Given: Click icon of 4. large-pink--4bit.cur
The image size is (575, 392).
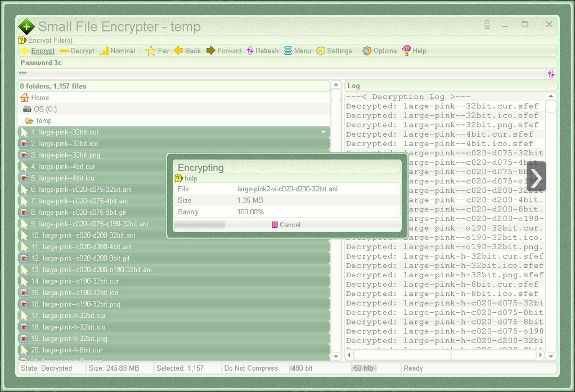Looking at the screenshot, I should click(24, 166).
